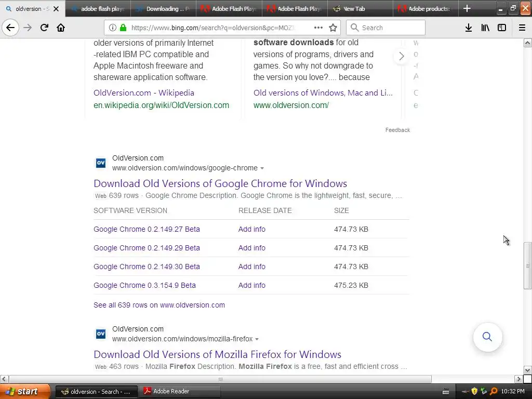Image resolution: width=532 pixels, height=399 pixels.
Task: Expand the mozilla-firefox URL dropdown arrow
Action: [x=257, y=339]
